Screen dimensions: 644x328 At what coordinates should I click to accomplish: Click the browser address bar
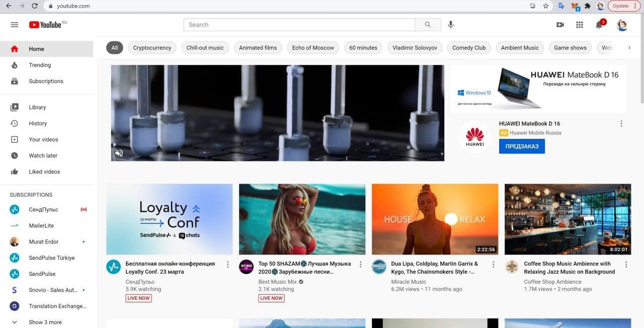click(x=287, y=6)
